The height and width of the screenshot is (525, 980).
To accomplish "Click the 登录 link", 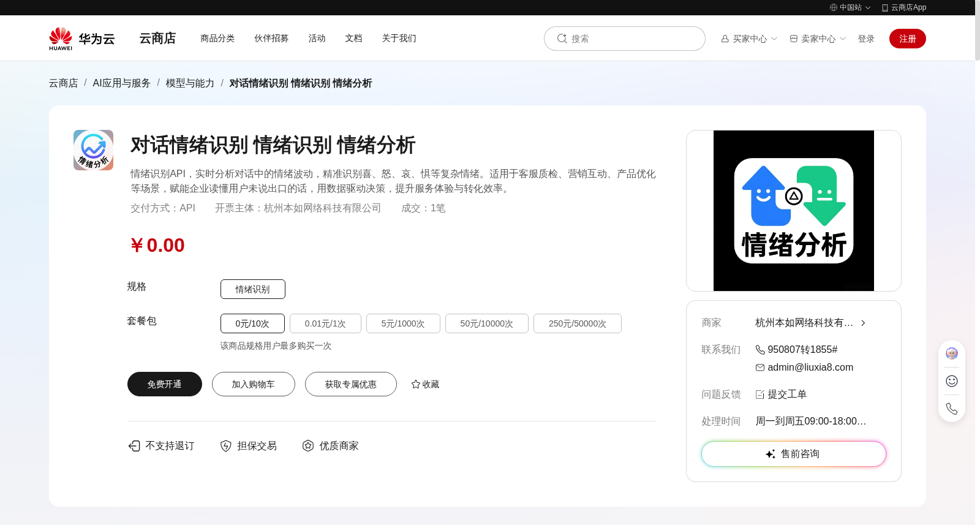I will (866, 39).
